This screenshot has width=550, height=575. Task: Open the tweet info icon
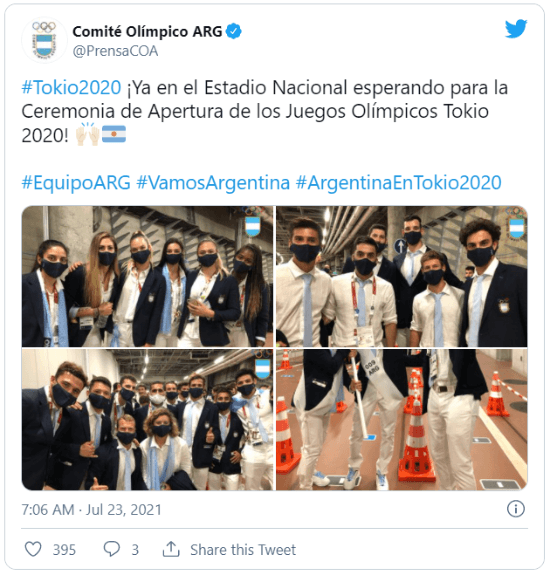[x=516, y=509]
